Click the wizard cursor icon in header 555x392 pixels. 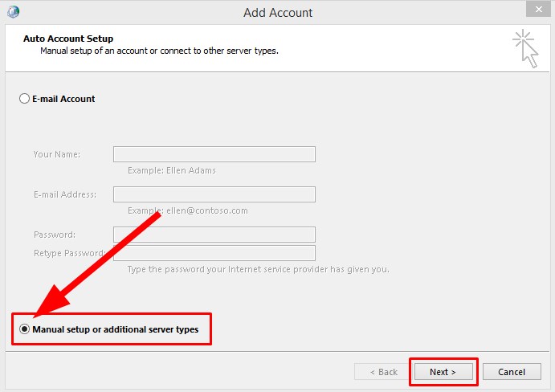525,49
